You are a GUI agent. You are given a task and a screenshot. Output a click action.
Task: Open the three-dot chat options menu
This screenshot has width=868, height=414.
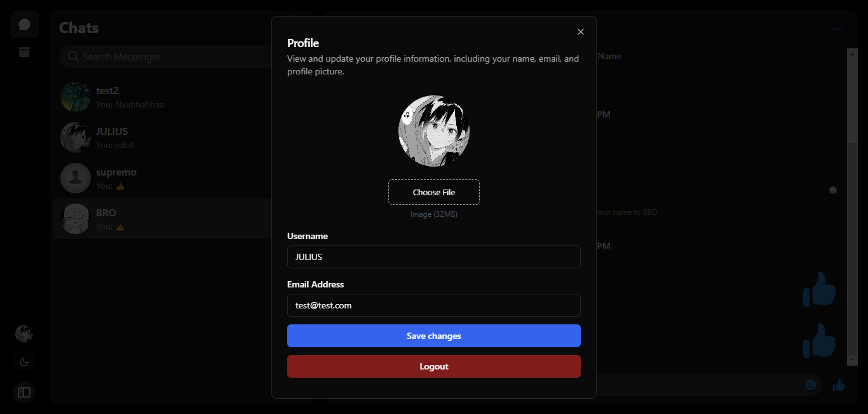[x=836, y=29]
